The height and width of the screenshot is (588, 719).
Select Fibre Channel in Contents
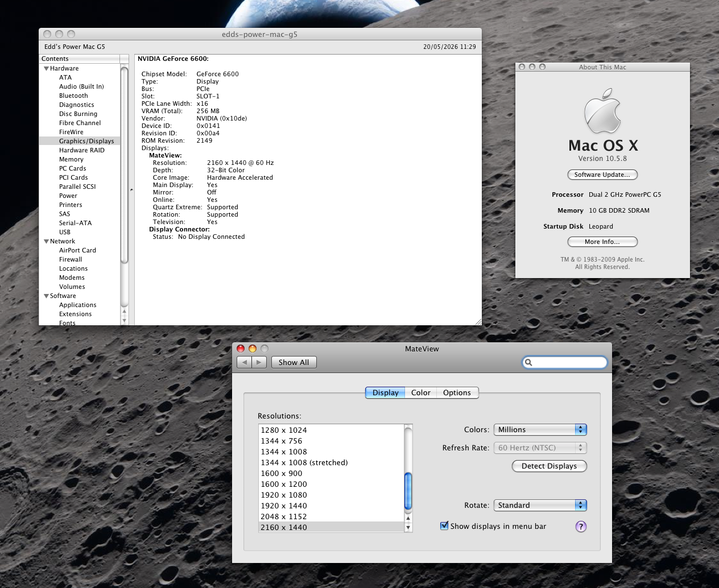(x=80, y=123)
